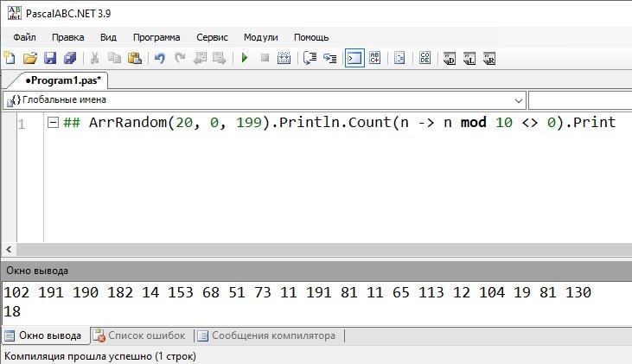The height and width of the screenshot is (364, 632).
Task: Click the output result value 18
Action: click(x=12, y=311)
